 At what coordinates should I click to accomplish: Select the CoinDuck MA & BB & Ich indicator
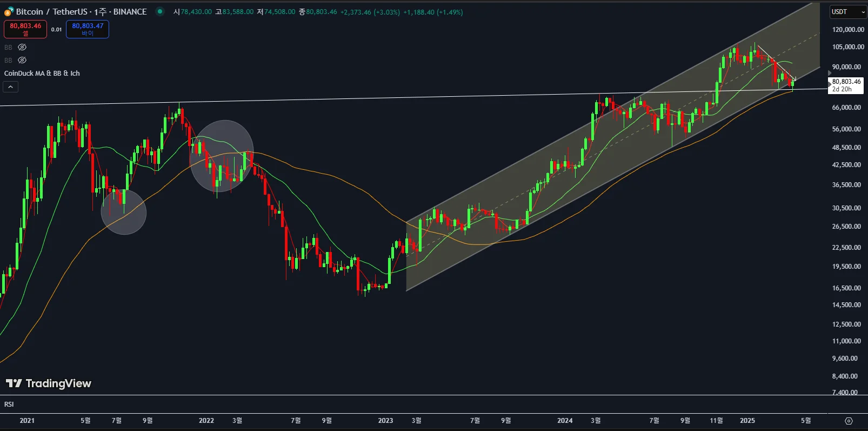coord(42,73)
